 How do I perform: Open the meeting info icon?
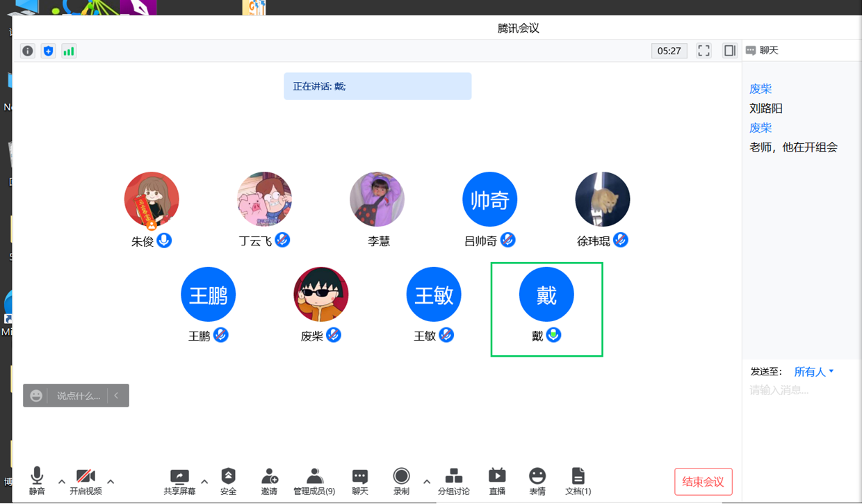pos(28,51)
